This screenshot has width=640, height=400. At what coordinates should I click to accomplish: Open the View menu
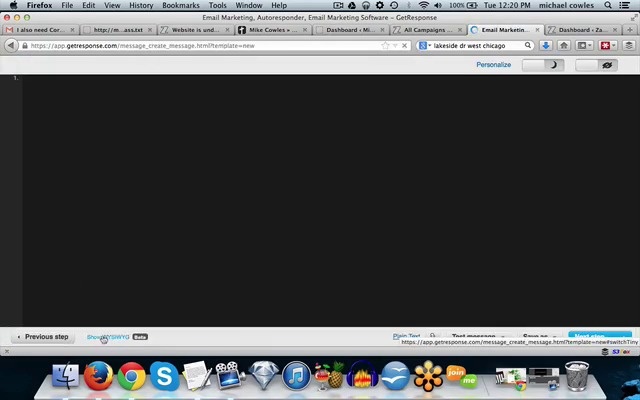click(112, 5)
